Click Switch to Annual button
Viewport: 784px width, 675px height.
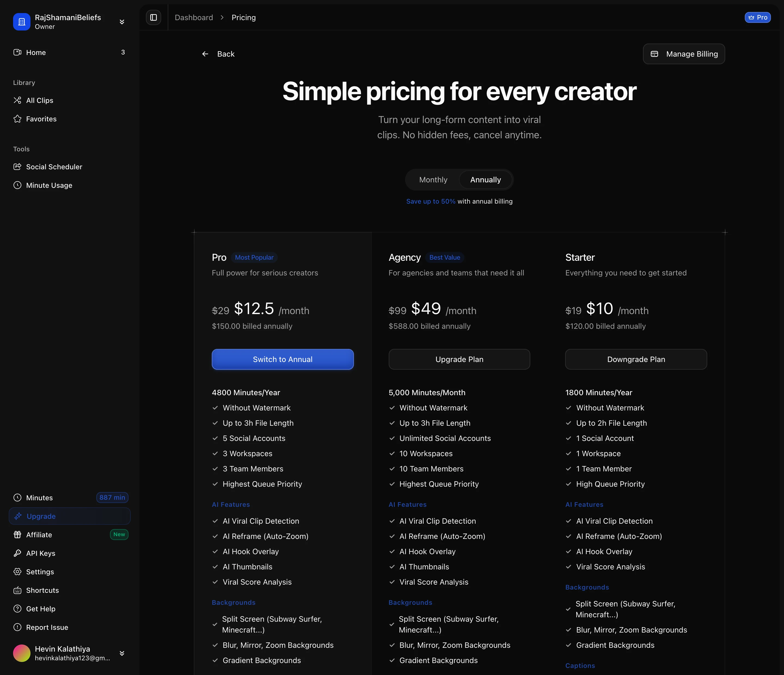pyautogui.click(x=283, y=360)
